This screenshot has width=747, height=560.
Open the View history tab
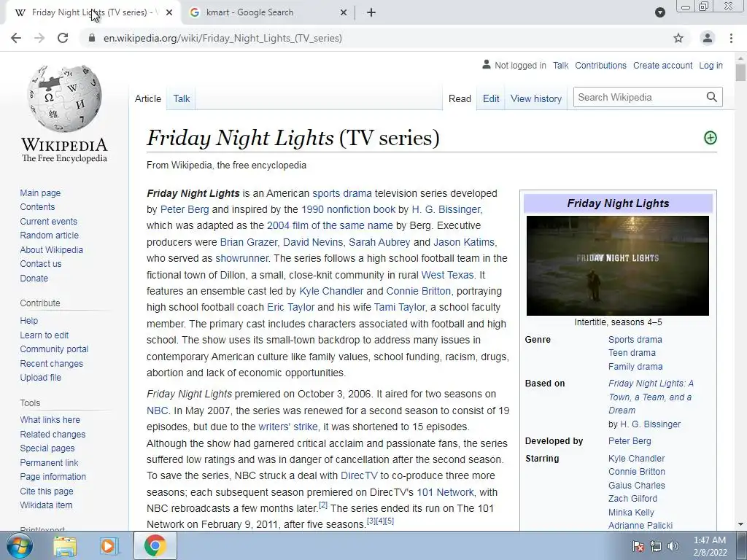[x=536, y=98]
